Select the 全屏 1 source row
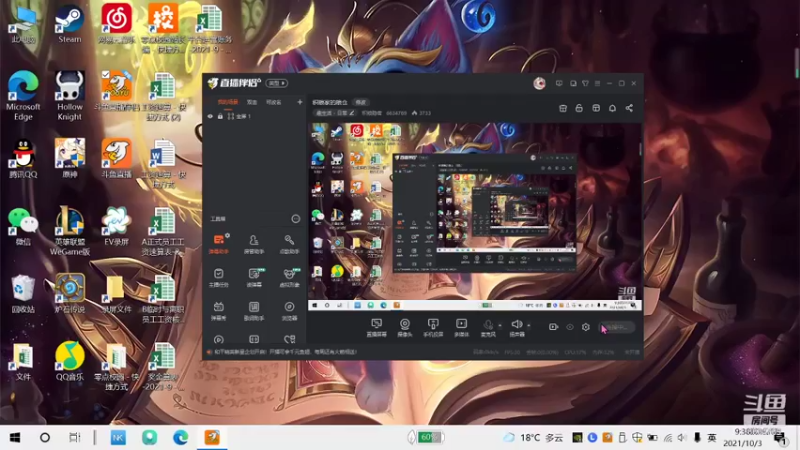 click(x=254, y=116)
